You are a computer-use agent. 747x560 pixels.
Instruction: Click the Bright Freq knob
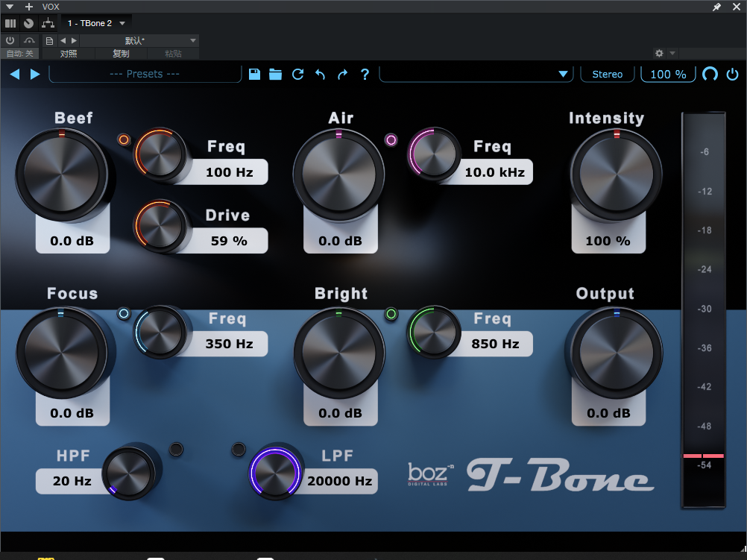[434, 332]
